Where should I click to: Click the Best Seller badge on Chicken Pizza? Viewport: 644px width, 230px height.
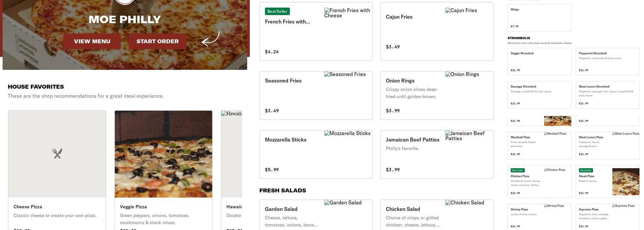pyautogui.click(x=517, y=170)
